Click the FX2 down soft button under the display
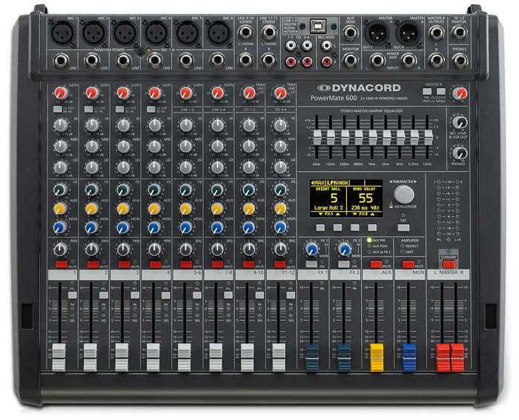Viewport: 519px width, 420px height. click(355, 227)
